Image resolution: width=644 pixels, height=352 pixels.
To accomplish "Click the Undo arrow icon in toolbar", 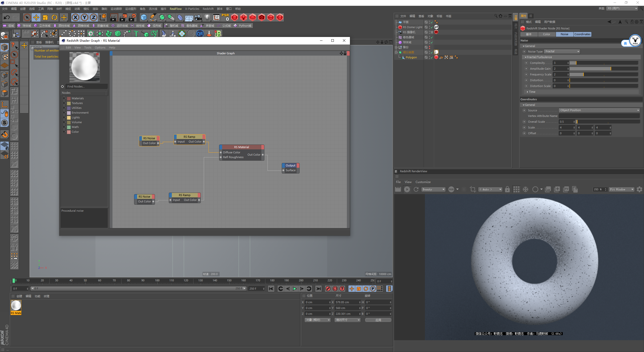I will click(7, 17).
